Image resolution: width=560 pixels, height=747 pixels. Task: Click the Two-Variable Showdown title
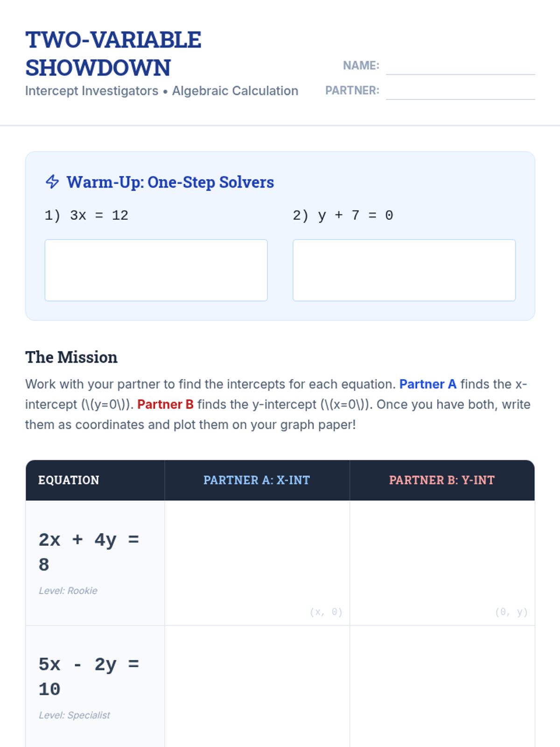(113, 54)
